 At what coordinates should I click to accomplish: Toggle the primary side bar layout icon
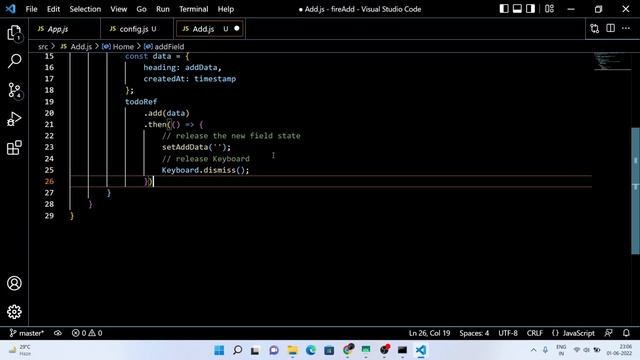[504, 9]
